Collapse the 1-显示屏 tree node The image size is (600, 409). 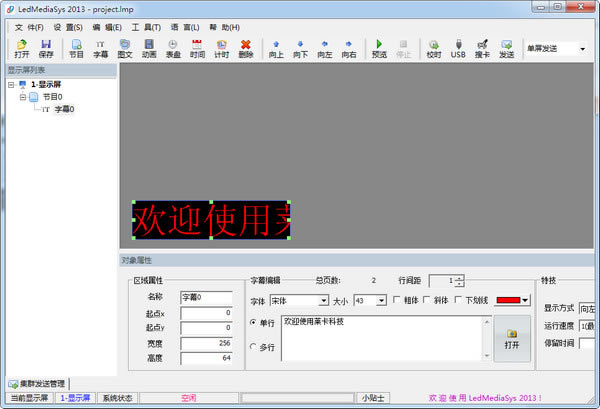(10, 85)
